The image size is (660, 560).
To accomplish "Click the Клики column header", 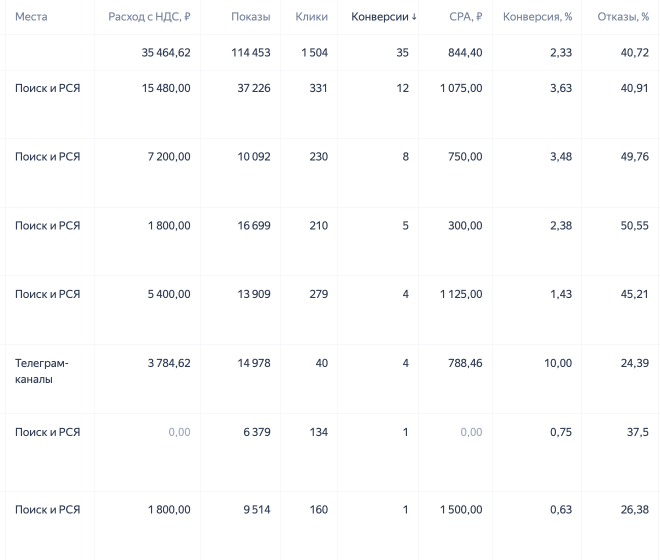I will click(x=311, y=17).
